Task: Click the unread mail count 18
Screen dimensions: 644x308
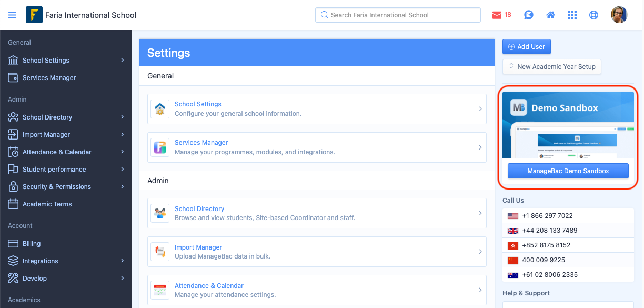Action: pos(508,15)
